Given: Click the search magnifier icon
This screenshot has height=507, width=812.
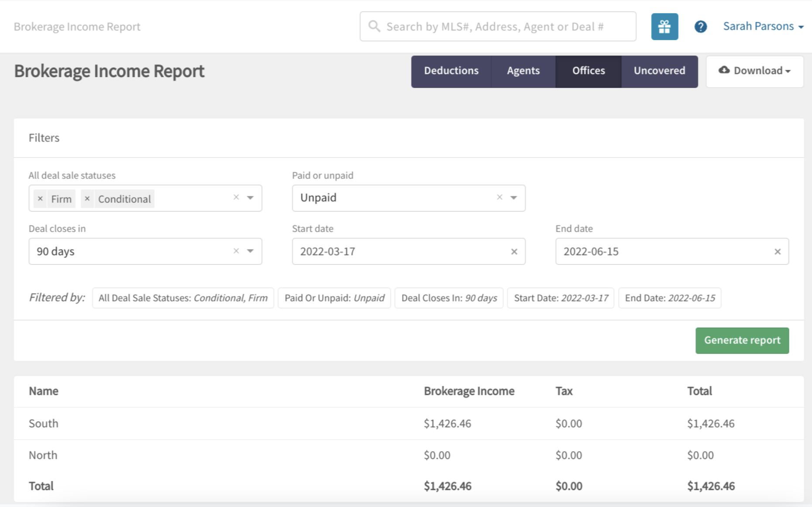Looking at the screenshot, I should 374,26.
